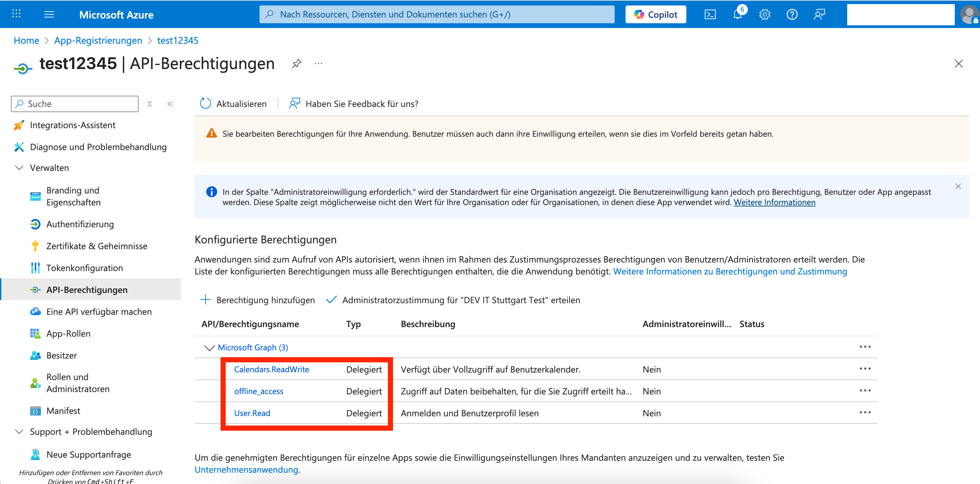980x484 pixels.
Task: Open Zertifikate & Geheimnisse menu item
Action: (97, 246)
